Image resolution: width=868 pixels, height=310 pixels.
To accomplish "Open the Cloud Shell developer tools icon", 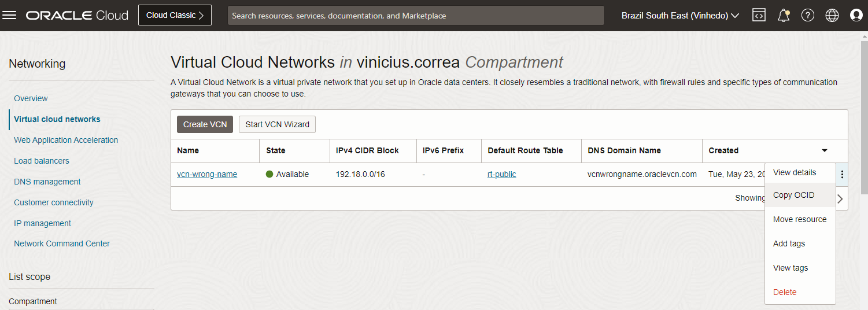I will click(x=759, y=16).
